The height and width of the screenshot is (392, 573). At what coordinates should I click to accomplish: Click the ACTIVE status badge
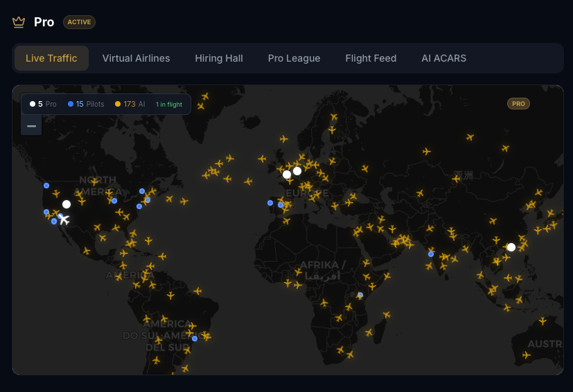[79, 22]
